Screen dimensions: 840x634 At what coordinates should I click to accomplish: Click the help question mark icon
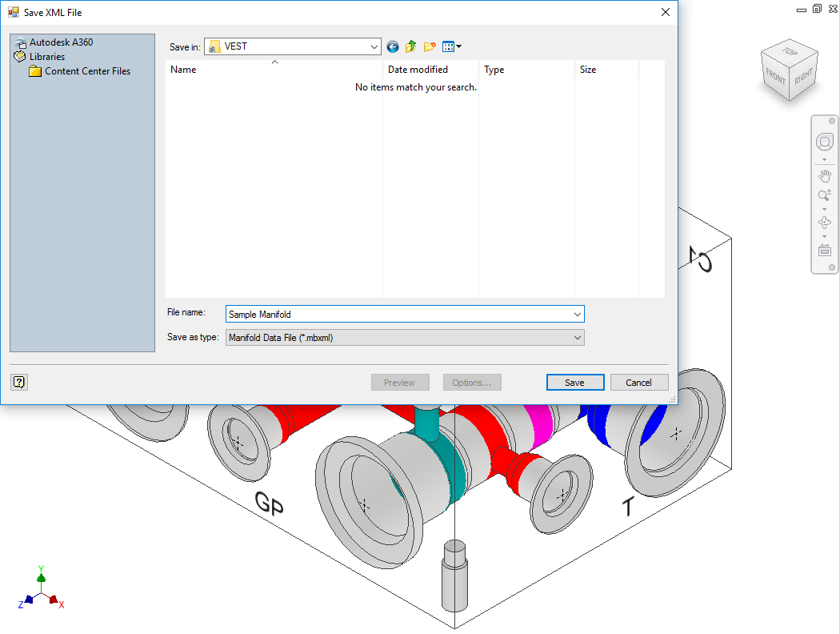coord(20,383)
